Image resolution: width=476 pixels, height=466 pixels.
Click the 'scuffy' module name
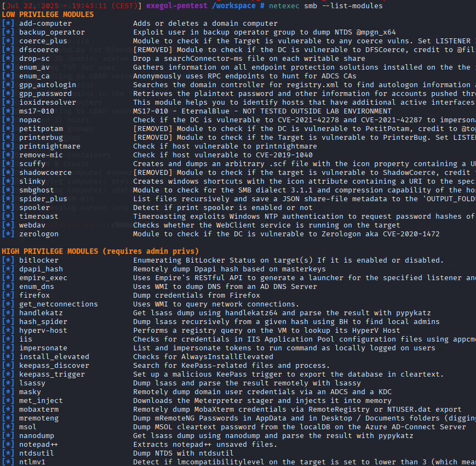pos(32,164)
